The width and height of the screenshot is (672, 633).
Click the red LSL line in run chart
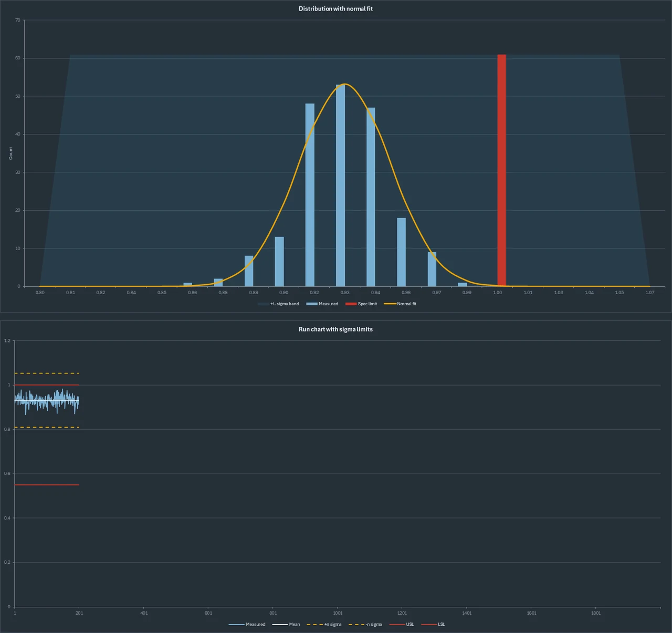point(47,485)
